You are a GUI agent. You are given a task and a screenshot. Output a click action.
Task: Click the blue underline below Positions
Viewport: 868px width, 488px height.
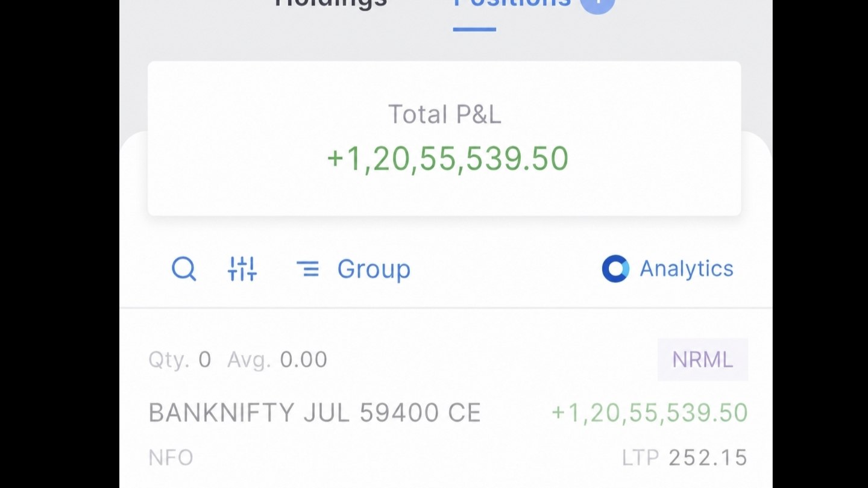click(x=474, y=29)
